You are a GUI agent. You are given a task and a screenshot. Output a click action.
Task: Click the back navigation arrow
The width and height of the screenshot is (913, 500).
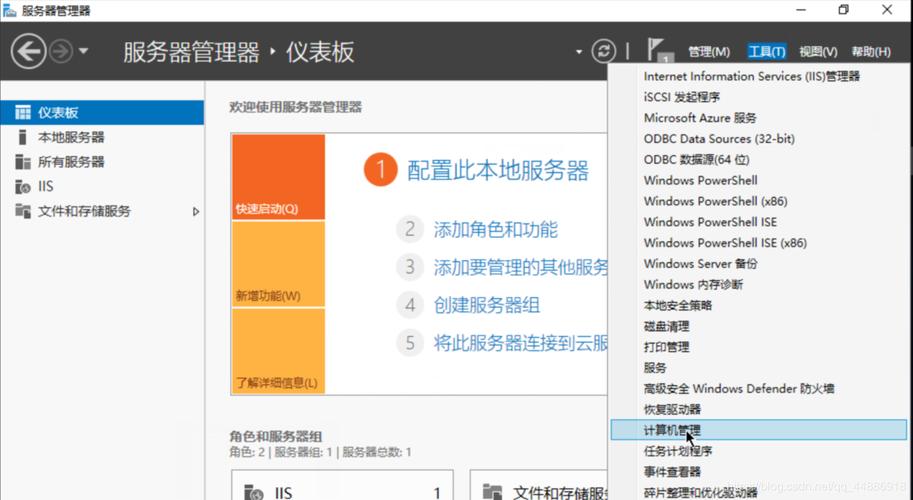[x=28, y=52]
